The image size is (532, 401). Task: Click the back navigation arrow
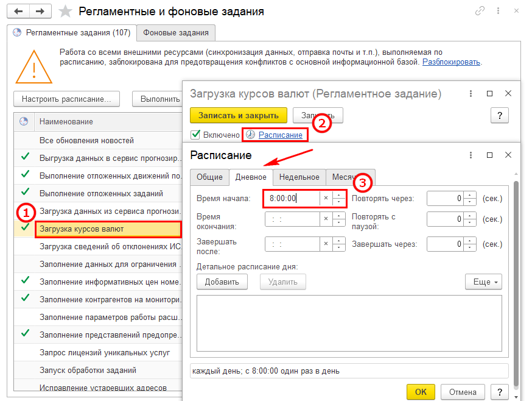click(18, 11)
